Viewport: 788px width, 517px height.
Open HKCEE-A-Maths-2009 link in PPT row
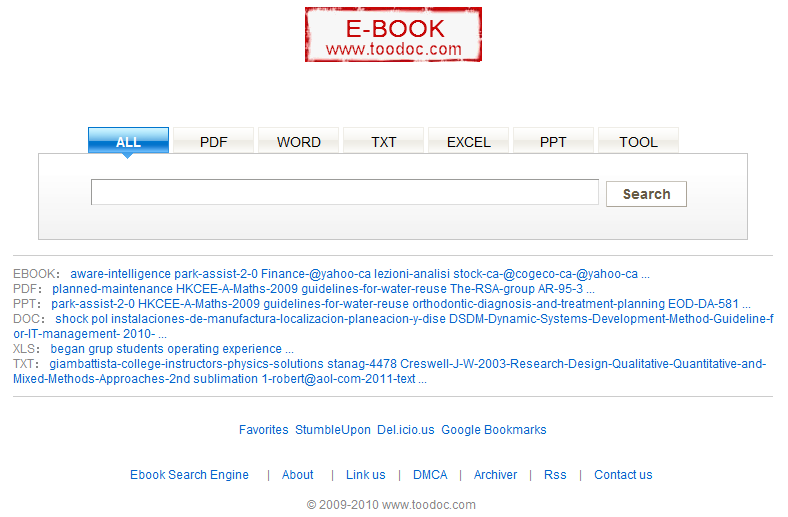tap(199, 304)
